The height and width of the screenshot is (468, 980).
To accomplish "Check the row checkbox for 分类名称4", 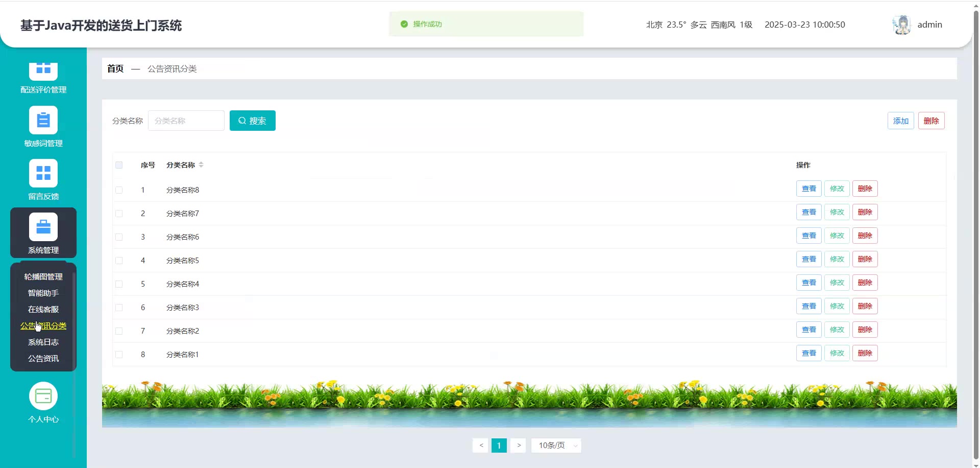I will click(119, 284).
